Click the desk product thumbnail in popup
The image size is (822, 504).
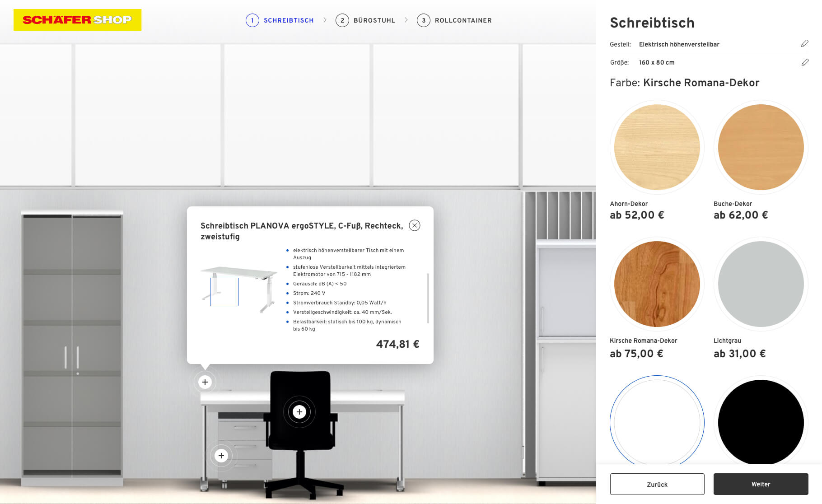pos(238,289)
